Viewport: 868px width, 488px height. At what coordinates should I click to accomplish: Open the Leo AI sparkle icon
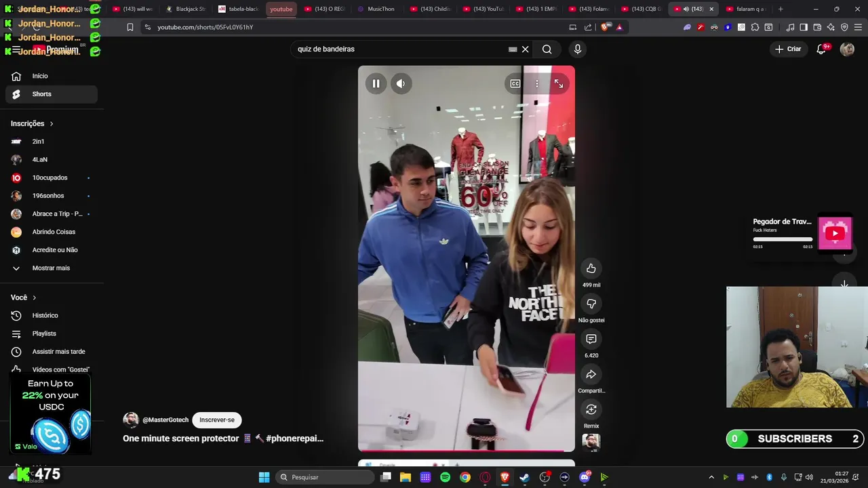(x=831, y=27)
